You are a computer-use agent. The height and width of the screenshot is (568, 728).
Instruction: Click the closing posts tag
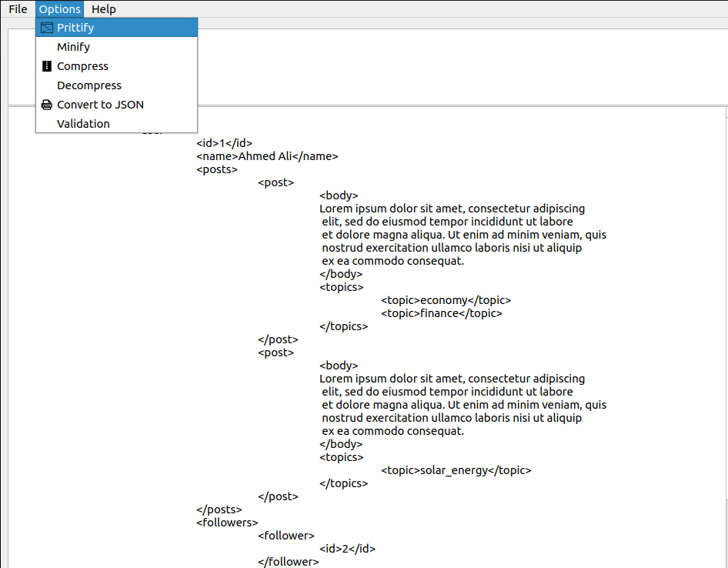coord(219,509)
